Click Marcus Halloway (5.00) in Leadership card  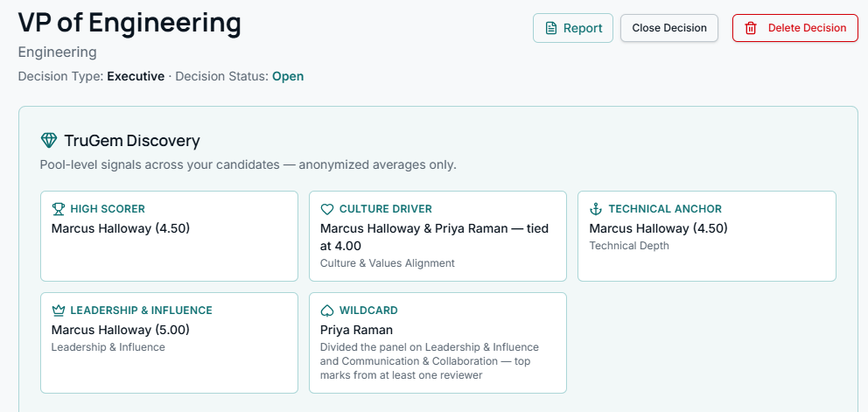pyautogui.click(x=121, y=330)
